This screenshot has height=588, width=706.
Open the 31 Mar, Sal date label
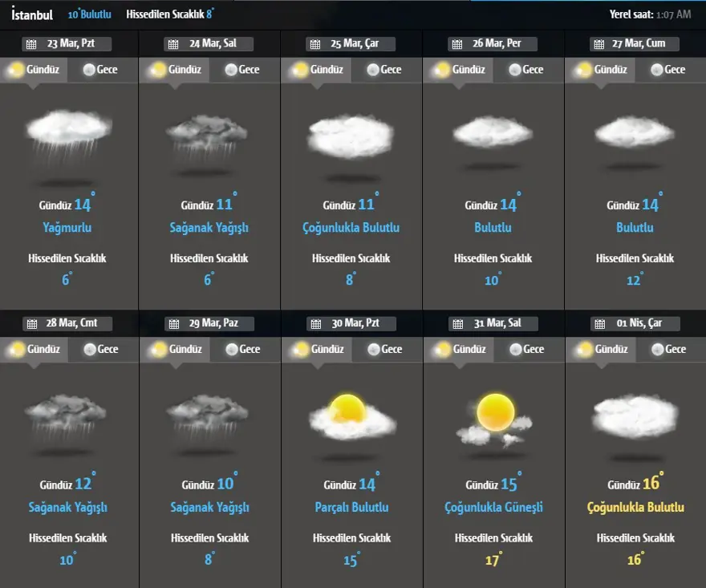click(x=496, y=323)
